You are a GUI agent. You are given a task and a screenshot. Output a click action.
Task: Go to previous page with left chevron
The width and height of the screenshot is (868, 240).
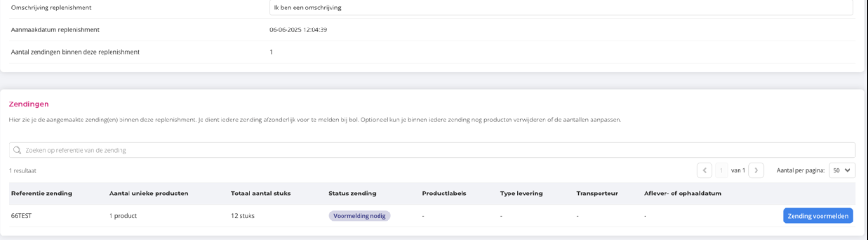click(x=704, y=170)
